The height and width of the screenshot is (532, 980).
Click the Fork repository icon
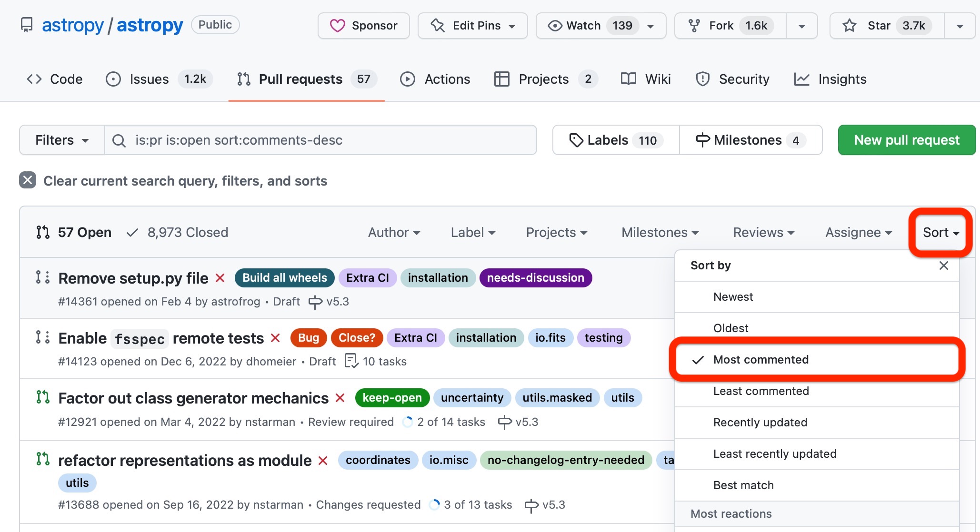pyautogui.click(x=694, y=26)
